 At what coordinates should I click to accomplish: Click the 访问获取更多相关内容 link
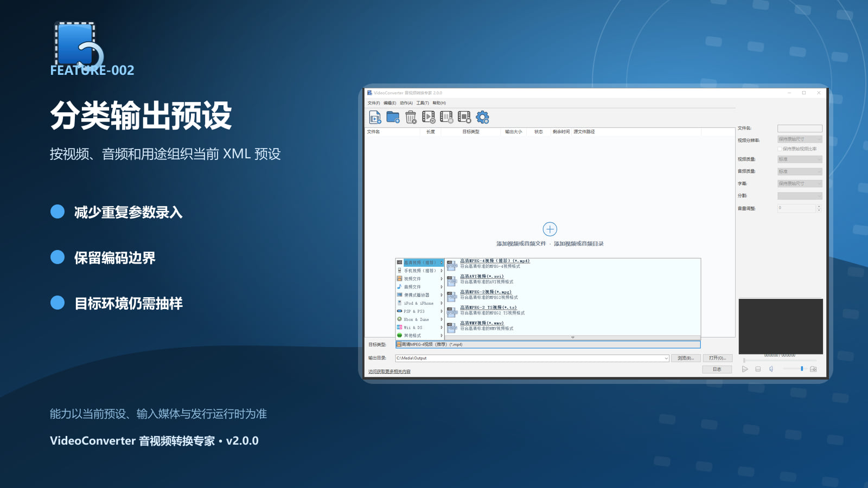click(390, 371)
